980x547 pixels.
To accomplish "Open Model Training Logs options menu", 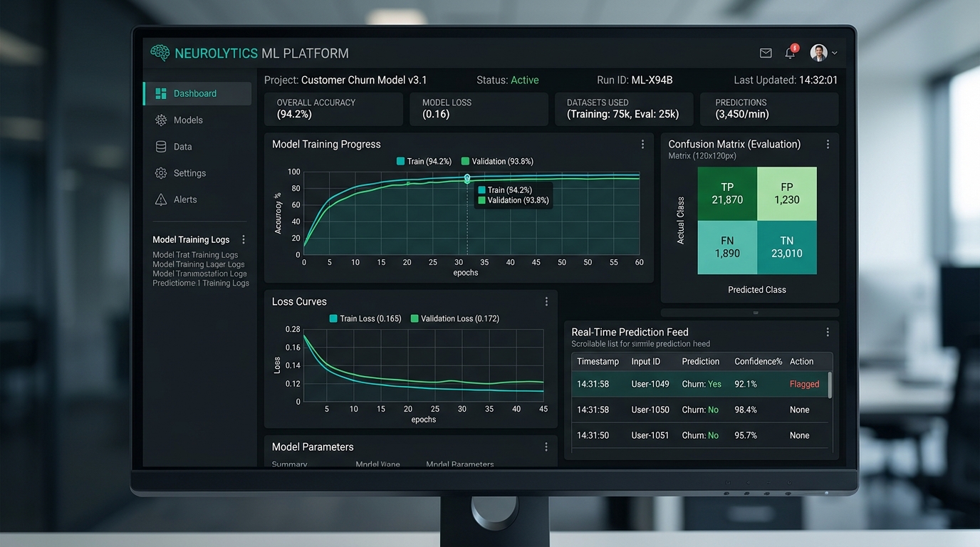I will (244, 240).
